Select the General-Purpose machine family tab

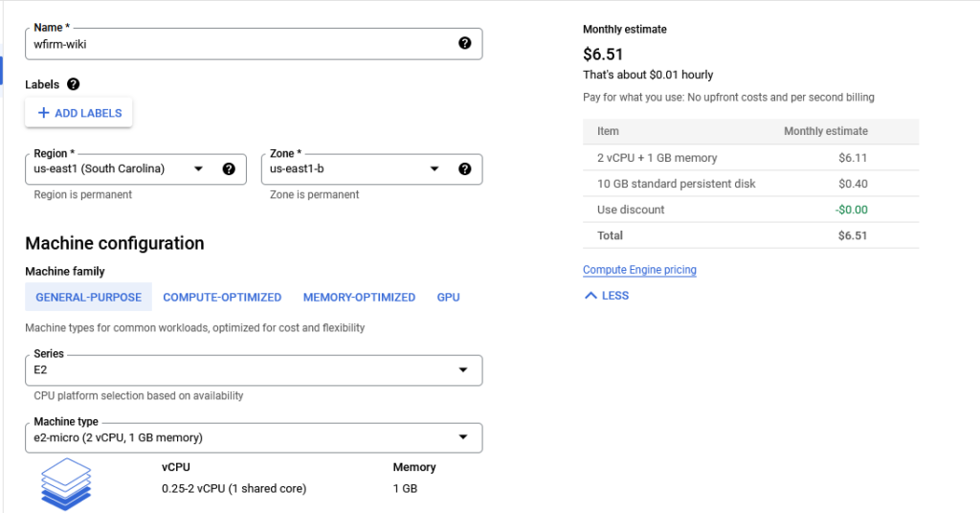(88, 298)
